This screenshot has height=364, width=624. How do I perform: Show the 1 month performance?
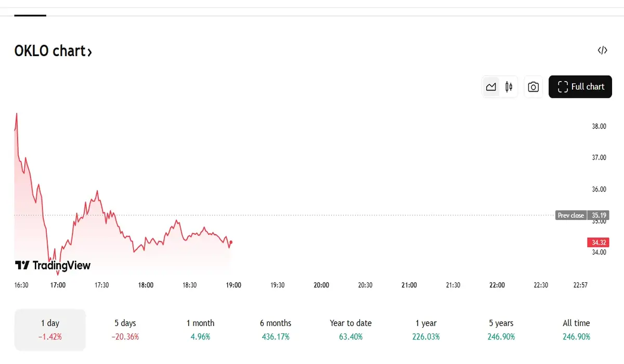(200, 330)
